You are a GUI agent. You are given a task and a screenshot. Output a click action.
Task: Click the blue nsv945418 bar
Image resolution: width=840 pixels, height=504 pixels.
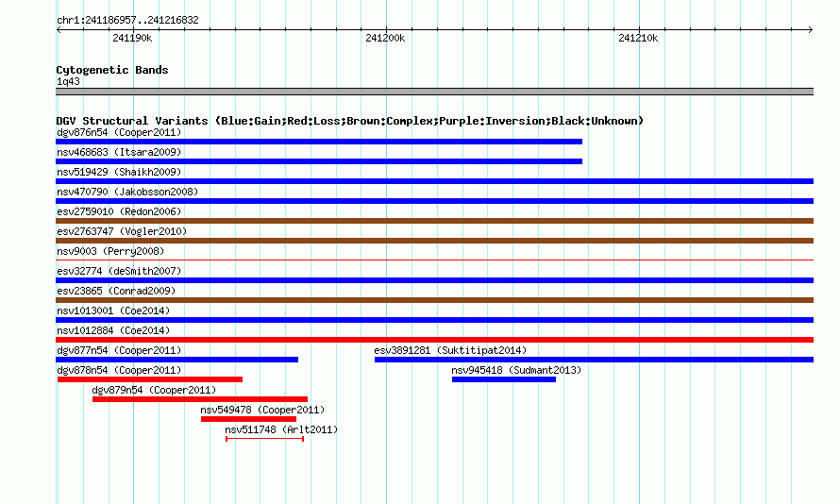click(504, 379)
